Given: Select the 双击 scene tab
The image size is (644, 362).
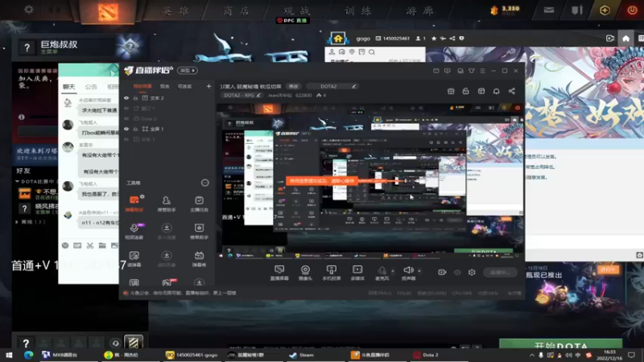Looking at the screenshot, I should (165, 87).
